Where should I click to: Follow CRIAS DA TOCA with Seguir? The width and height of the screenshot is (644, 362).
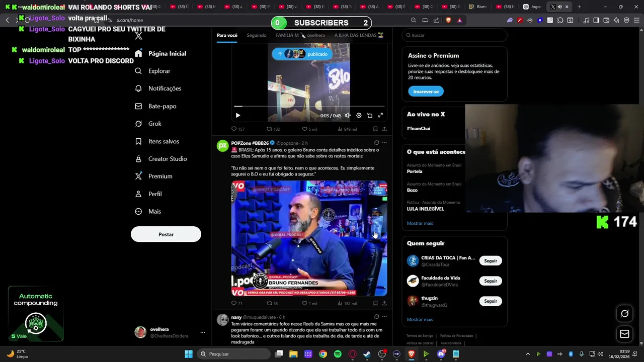pos(491,261)
